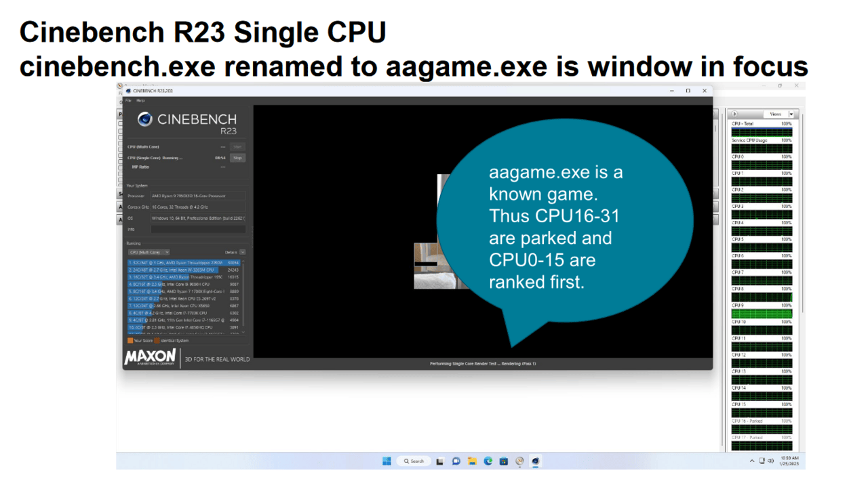Screen dimensions: 868x477
Task: Launch Microsoft Edge from the taskbar
Action: 488,461
